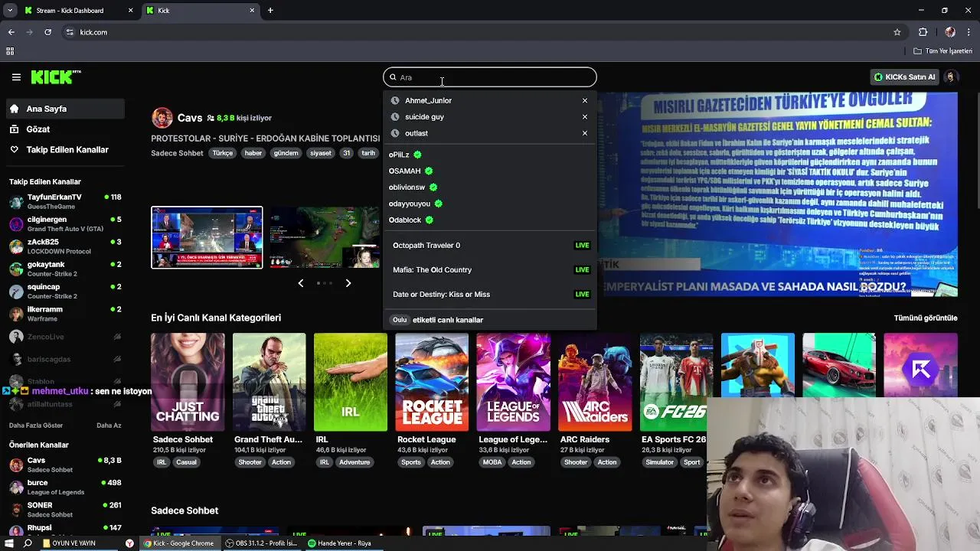This screenshot has height=551, width=980.
Task: Open IRL category card
Action: click(351, 383)
